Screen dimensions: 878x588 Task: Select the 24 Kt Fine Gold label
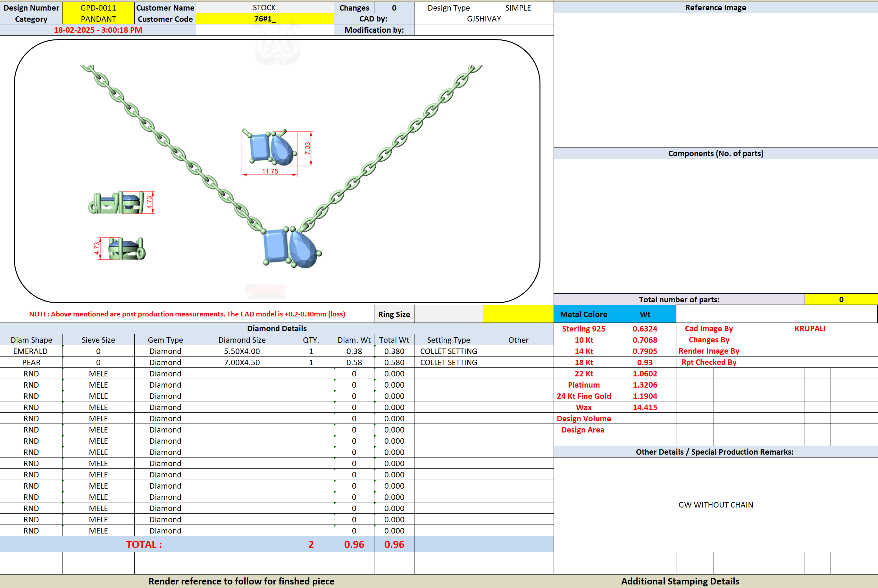click(x=584, y=396)
